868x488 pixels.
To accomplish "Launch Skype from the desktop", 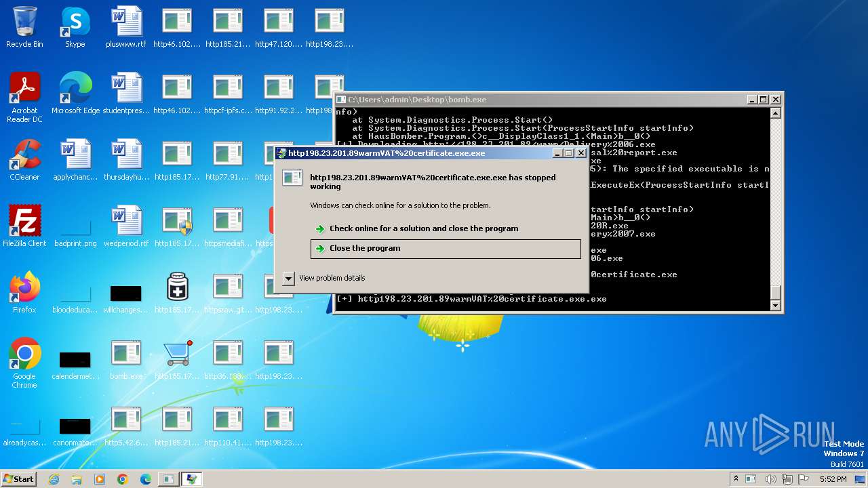I will 75,27.
